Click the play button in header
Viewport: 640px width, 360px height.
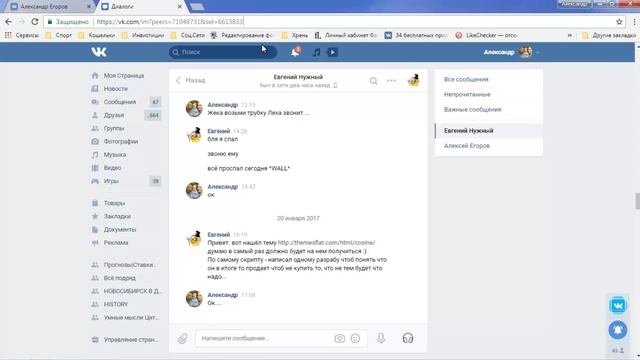(332, 52)
